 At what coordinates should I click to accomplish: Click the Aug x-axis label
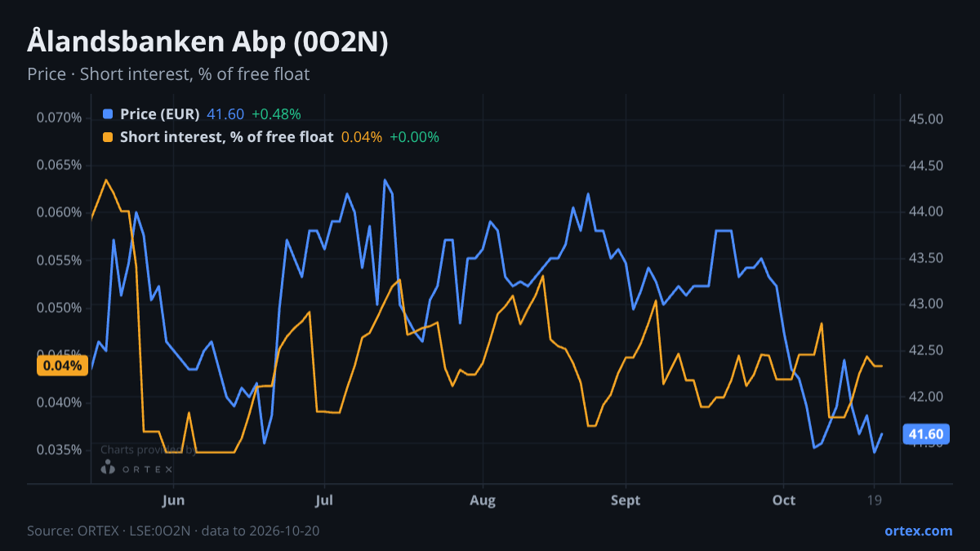pyautogui.click(x=483, y=500)
